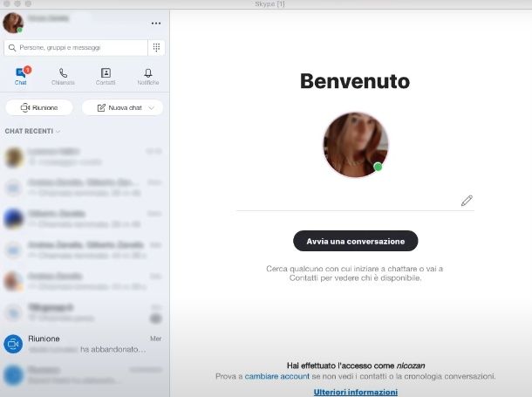Image resolution: width=532 pixels, height=397 pixels.
Task: Collapse the Chat Recenti section
Action: pos(33,131)
